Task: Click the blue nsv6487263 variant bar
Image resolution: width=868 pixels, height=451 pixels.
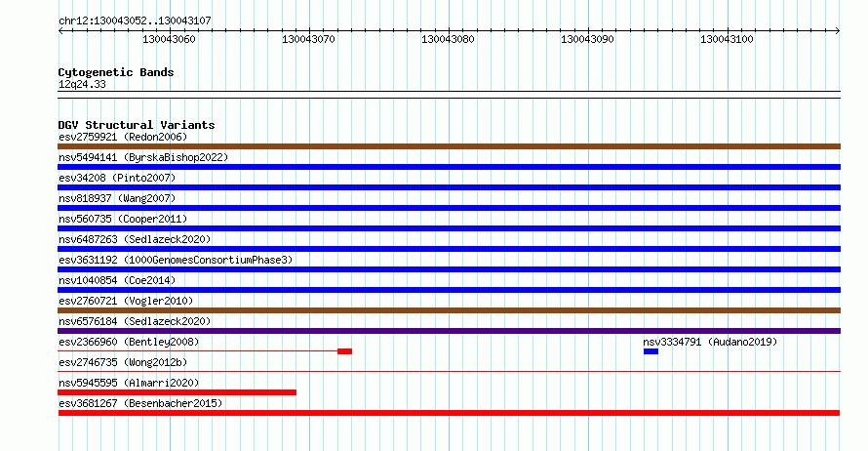Action: 449,249
